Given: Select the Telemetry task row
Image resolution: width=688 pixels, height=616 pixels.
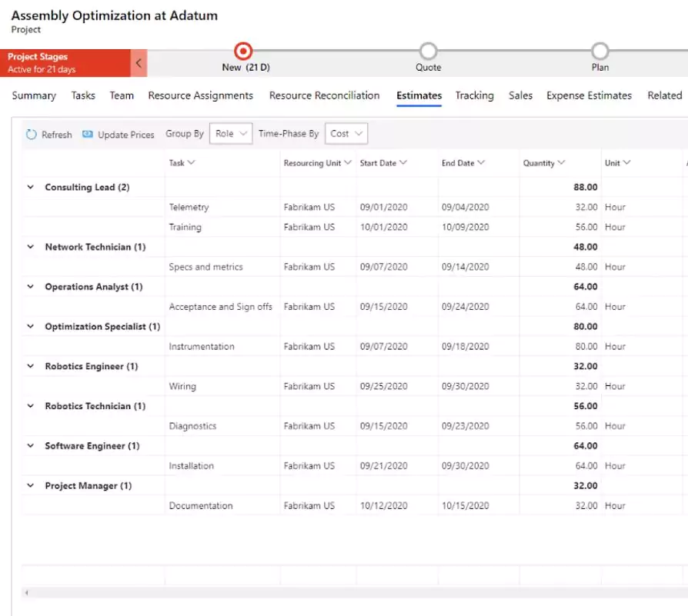Looking at the screenshot, I should click(355, 207).
